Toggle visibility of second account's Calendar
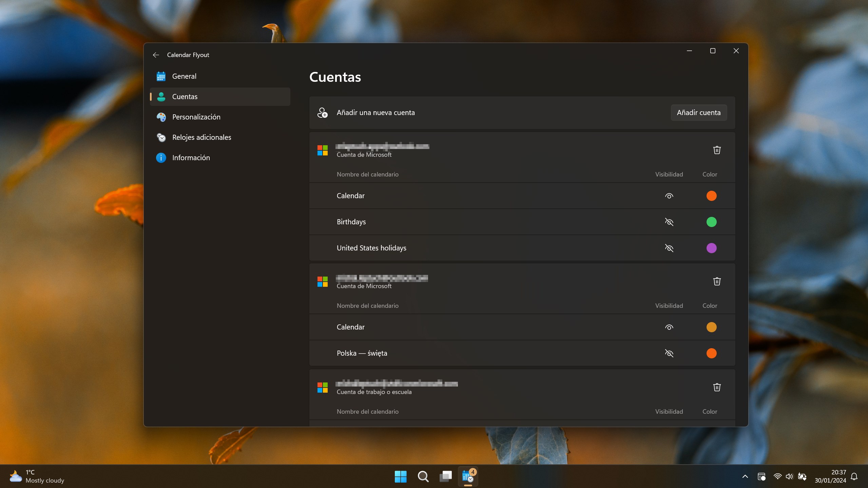This screenshot has width=868, height=488. point(669,327)
